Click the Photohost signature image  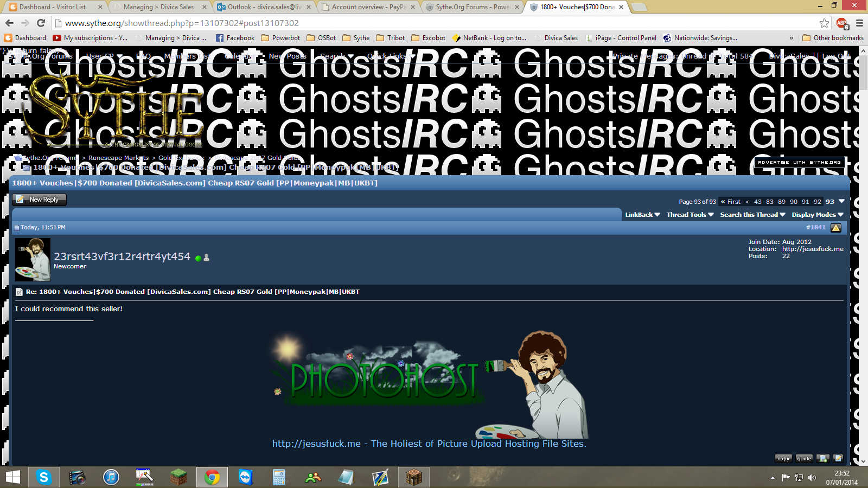[429, 384]
